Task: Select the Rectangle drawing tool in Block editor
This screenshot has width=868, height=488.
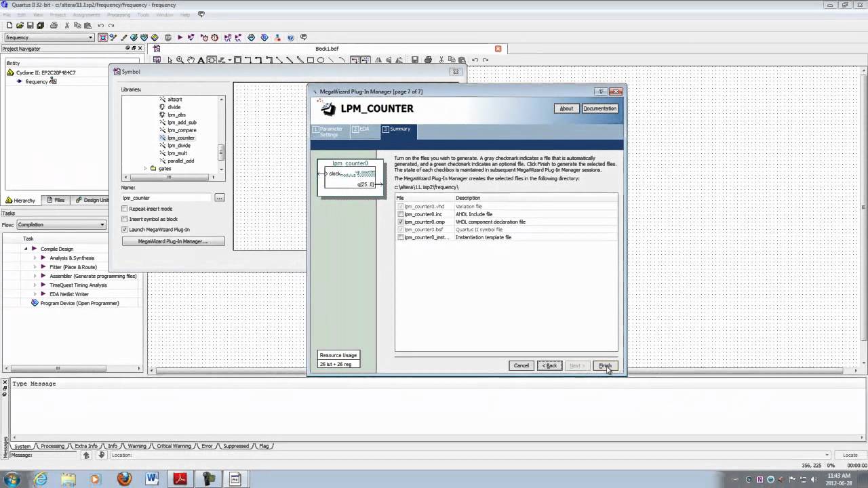Action: pos(311,60)
